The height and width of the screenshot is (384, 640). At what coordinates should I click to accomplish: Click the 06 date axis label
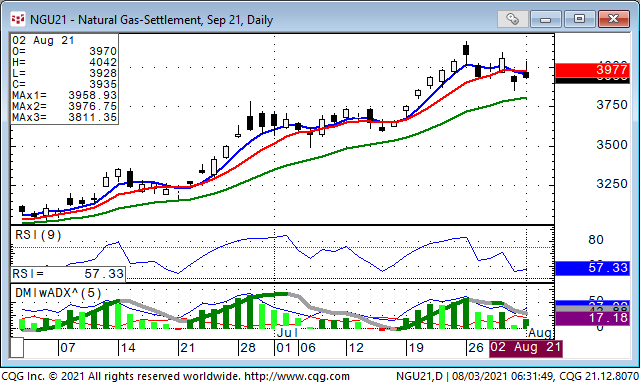307,348
